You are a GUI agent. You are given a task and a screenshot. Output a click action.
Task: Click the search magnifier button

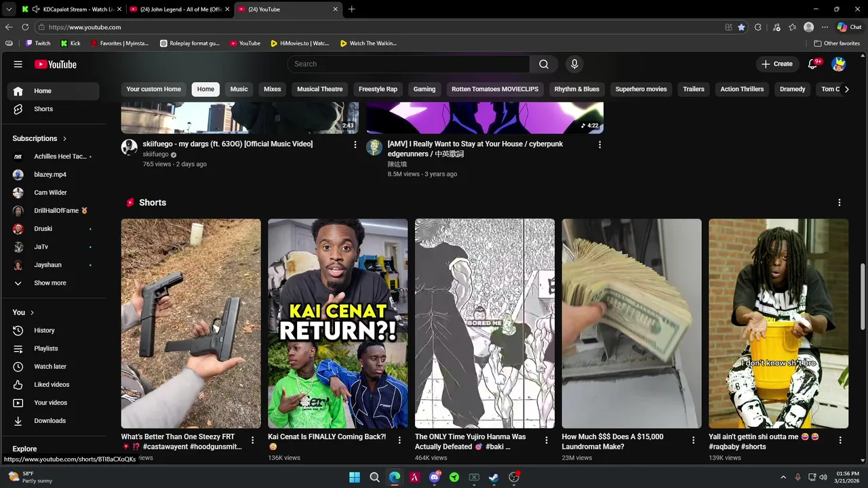(x=544, y=64)
